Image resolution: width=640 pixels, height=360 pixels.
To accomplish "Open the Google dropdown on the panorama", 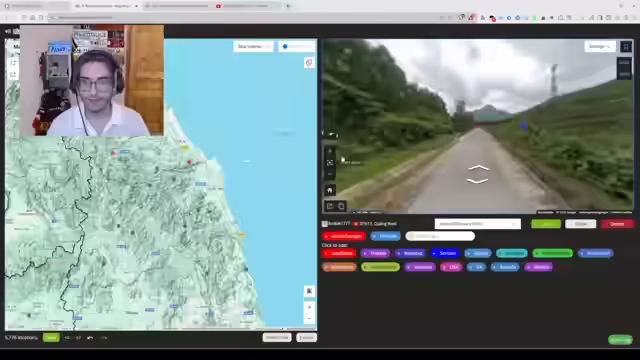I will [x=600, y=47].
